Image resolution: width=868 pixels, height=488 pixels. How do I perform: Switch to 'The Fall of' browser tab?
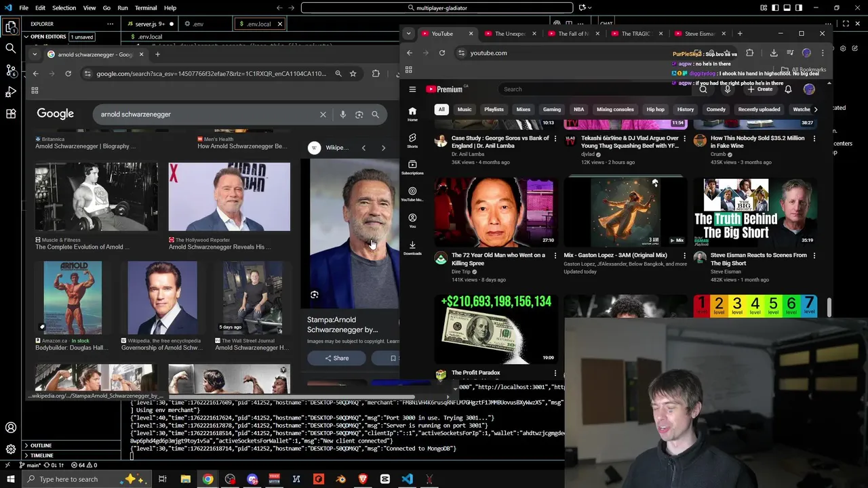pyautogui.click(x=573, y=33)
